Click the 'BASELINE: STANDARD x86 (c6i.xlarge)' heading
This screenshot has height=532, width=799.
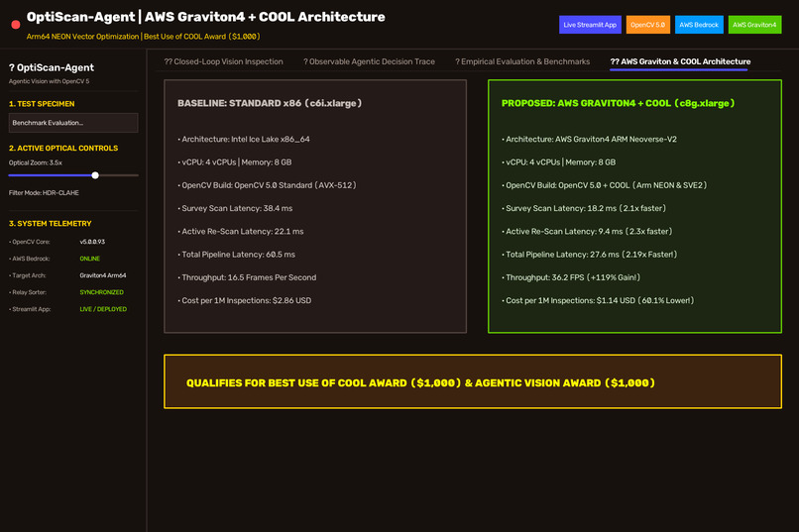coord(270,103)
